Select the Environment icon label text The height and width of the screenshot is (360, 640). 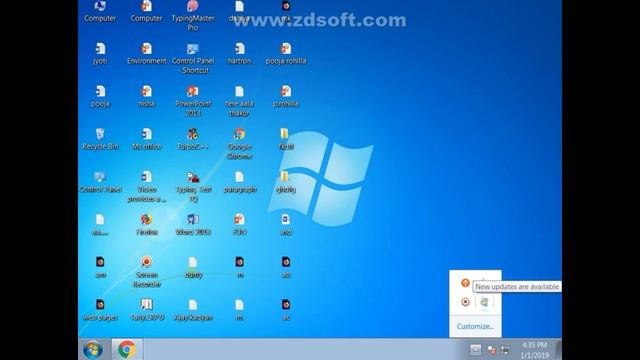[147, 61]
